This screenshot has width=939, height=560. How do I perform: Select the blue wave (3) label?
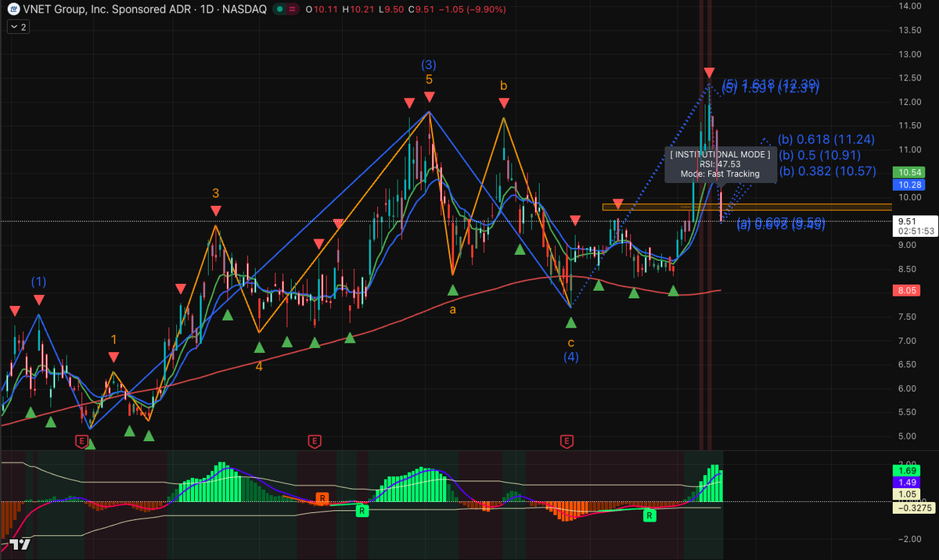point(429,64)
